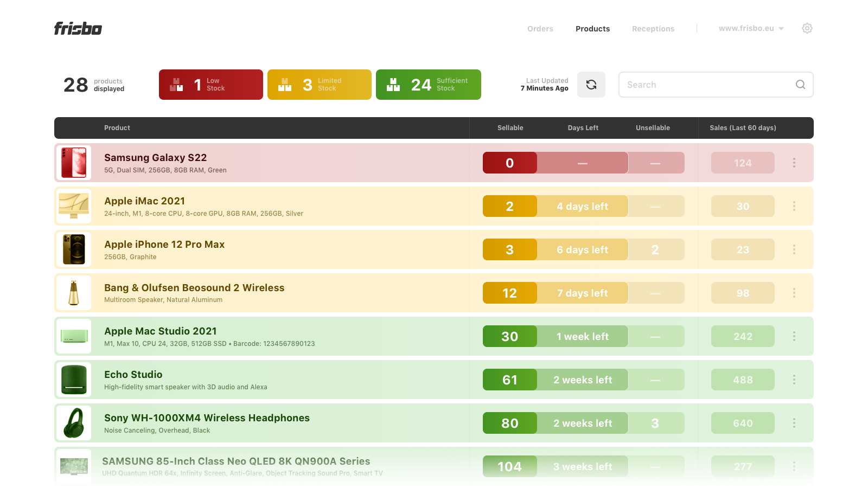
Task: Sort by the Days Left column header
Action: pyautogui.click(x=583, y=128)
